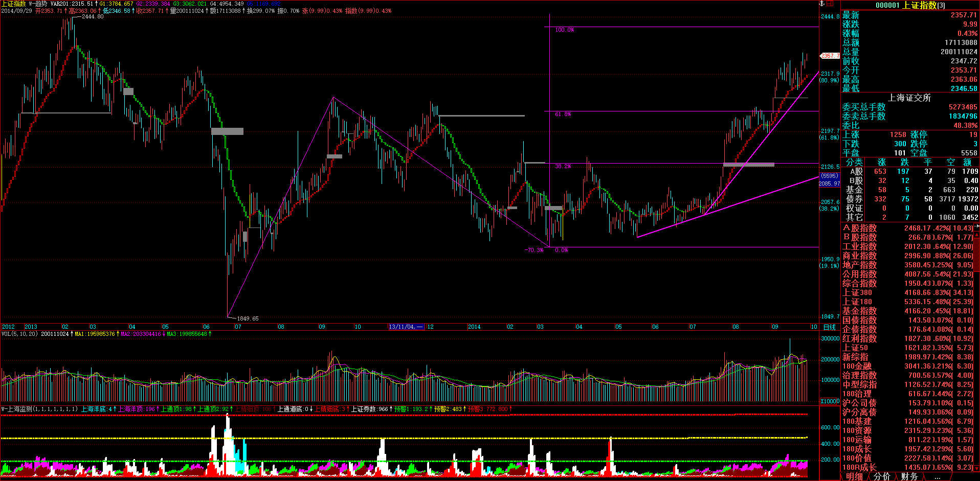The width and height of the screenshot is (980, 481).
Task: Click the current price tag 2357.7
Action: coord(830,56)
